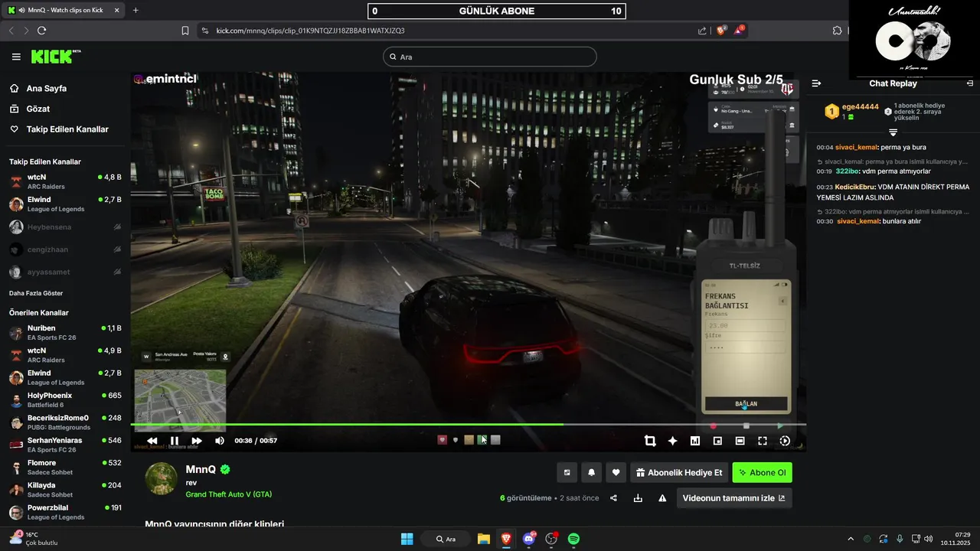Open Nuriben recommended channel

pyautogui.click(x=65, y=333)
